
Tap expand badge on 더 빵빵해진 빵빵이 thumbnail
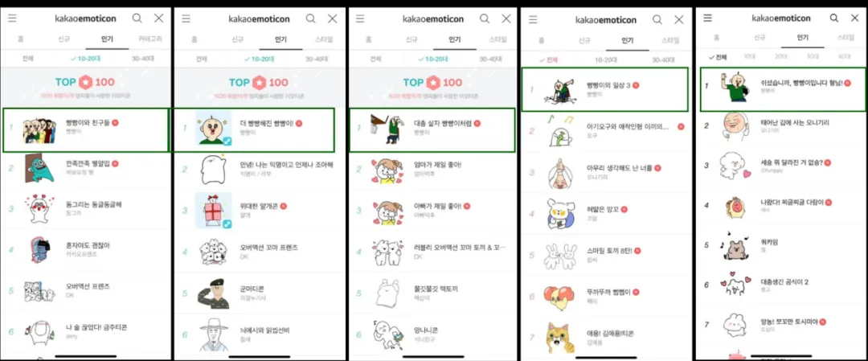227,142
